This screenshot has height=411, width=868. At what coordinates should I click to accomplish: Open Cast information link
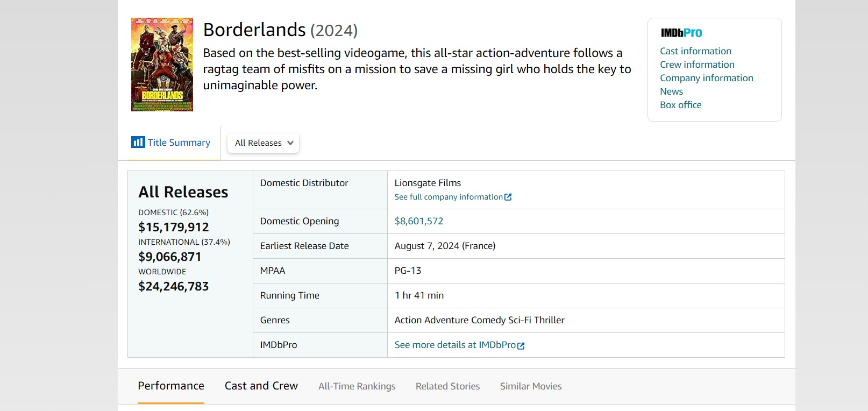click(696, 51)
